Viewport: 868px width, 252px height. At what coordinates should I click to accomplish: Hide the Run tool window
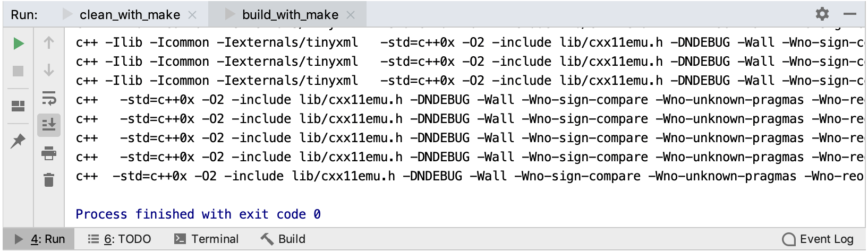click(x=850, y=14)
